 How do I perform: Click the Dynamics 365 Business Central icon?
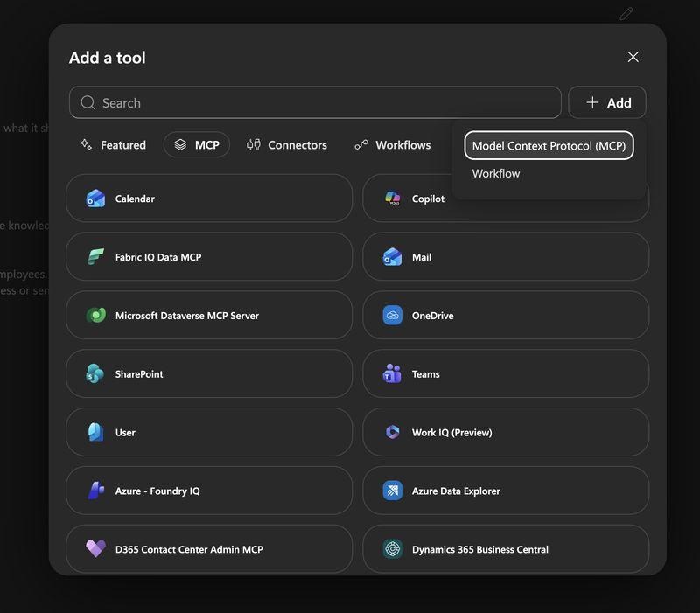pos(392,549)
